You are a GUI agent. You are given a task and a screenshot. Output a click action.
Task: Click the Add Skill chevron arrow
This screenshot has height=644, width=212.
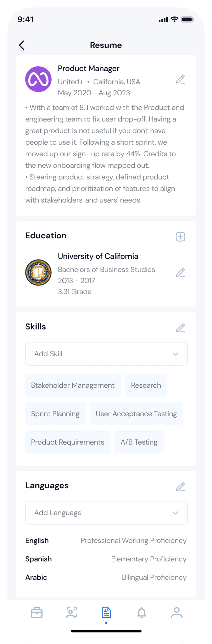pos(175,354)
